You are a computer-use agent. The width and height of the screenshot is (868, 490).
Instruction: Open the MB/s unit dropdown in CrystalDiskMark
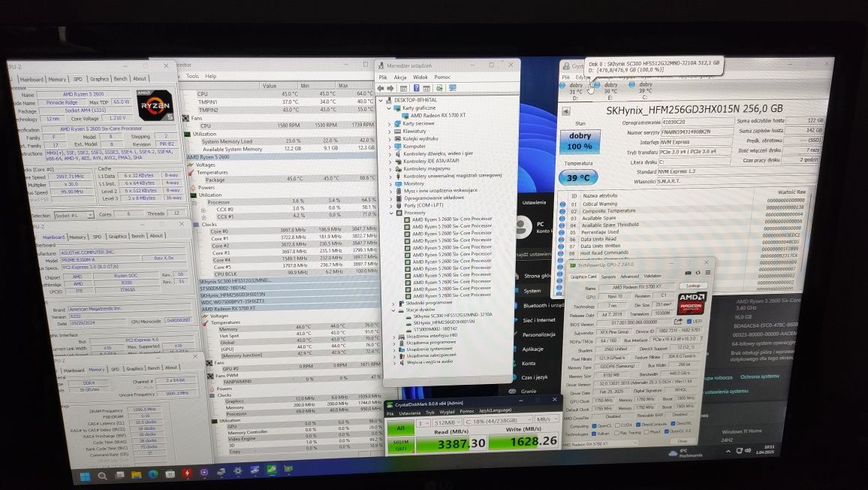pyautogui.click(x=547, y=419)
